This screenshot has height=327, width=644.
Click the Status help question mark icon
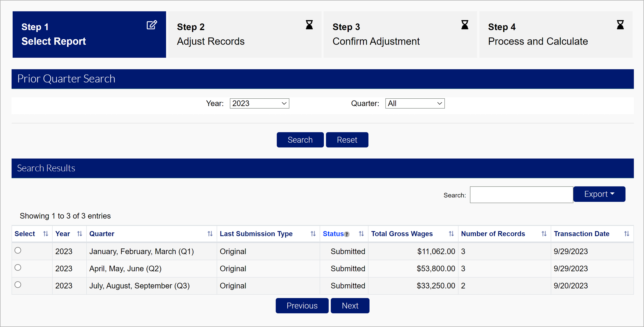(x=347, y=234)
